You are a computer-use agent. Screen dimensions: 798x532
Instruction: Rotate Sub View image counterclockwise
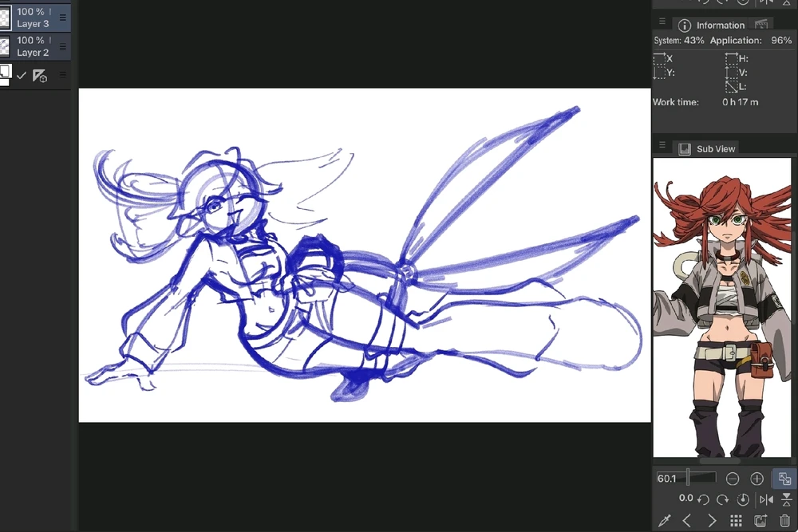pos(703,499)
